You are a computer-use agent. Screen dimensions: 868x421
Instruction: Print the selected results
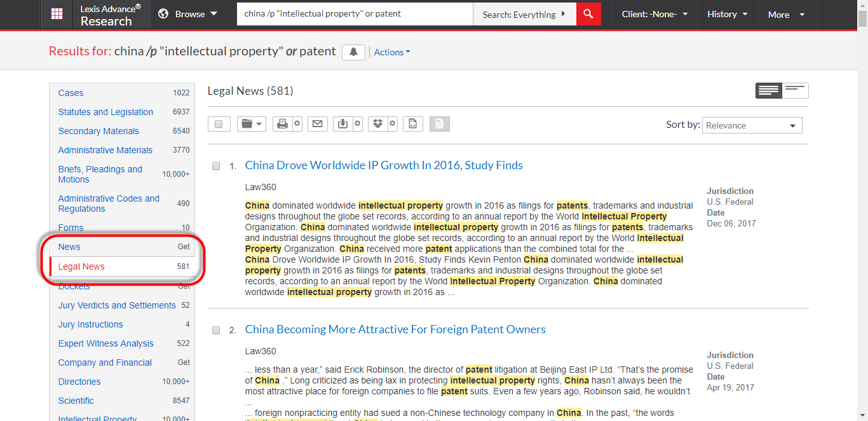282,124
